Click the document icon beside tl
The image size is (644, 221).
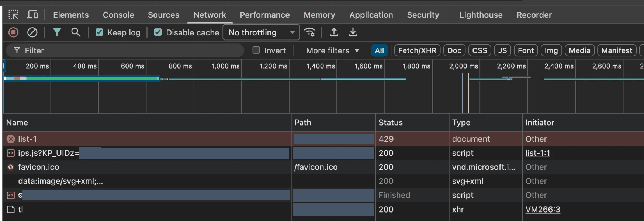[x=11, y=209]
